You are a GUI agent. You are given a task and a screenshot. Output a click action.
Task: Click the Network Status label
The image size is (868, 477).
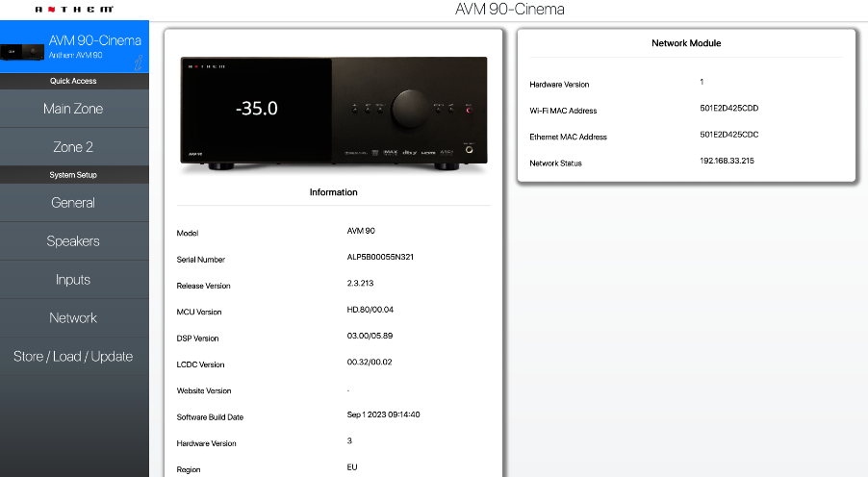pos(555,163)
